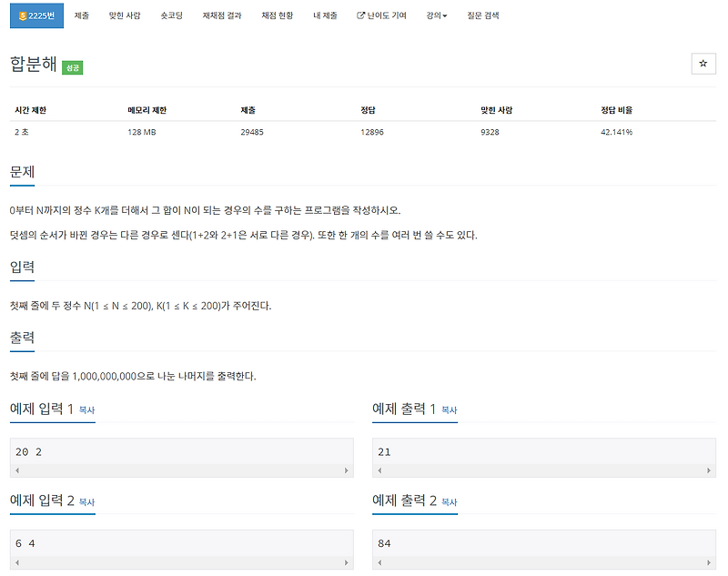Click the 합분해 problem title
The image size is (728, 576).
pos(32,64)
